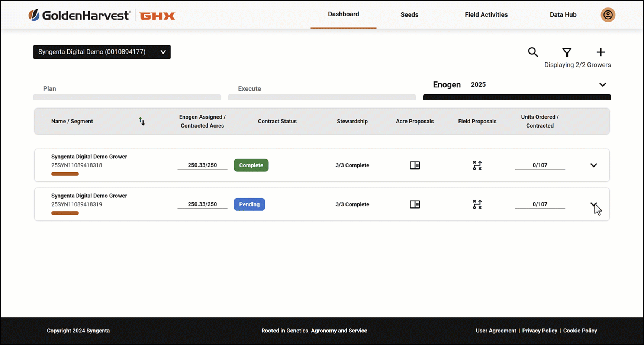Open the Syngenta Digital Demo account dropdown
The width and height of the screenshot is (644, 345).
point(102,52)
